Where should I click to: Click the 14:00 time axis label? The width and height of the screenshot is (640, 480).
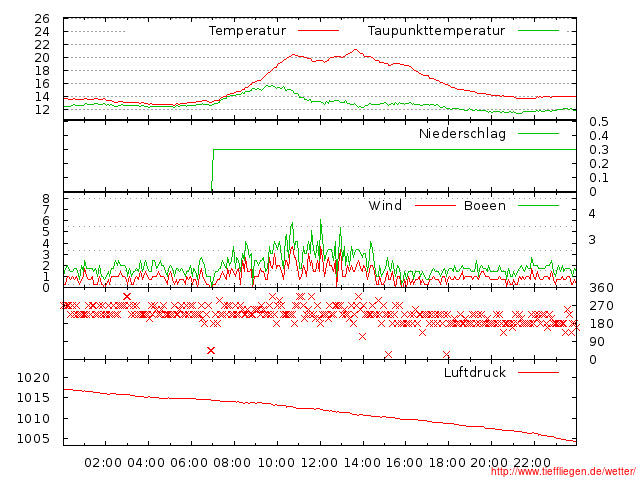coord(362,463)
